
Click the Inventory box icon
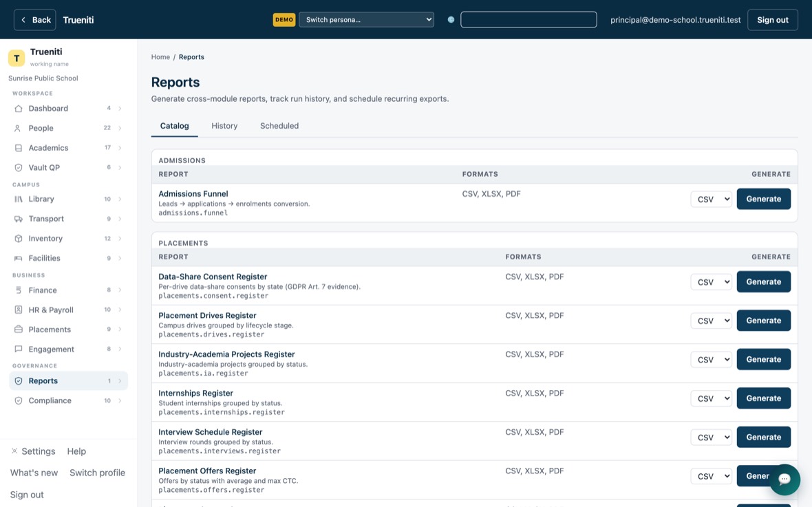click(18, 238)
